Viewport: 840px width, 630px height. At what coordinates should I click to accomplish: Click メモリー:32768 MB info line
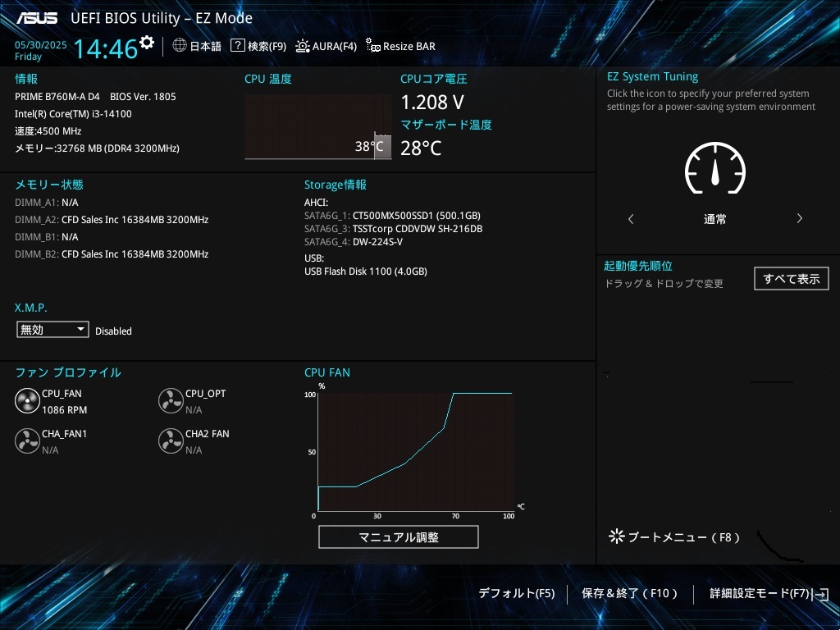coord(97,148)
